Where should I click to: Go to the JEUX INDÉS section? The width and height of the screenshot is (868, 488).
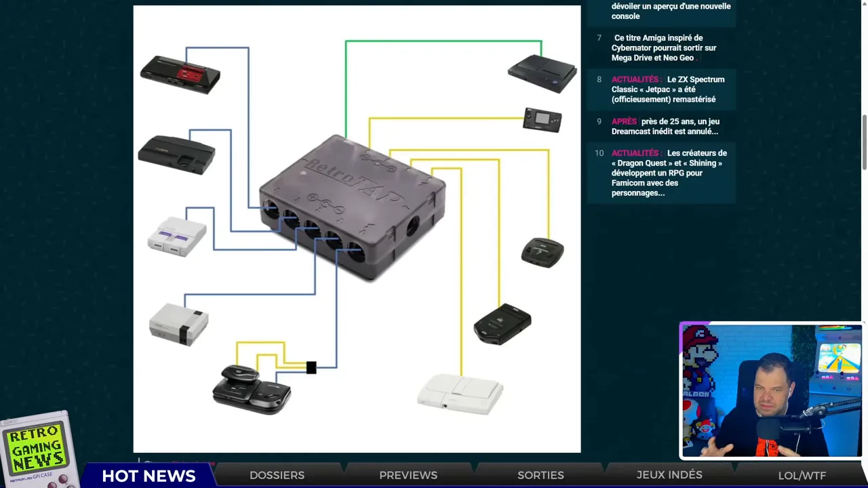(670, 475)
